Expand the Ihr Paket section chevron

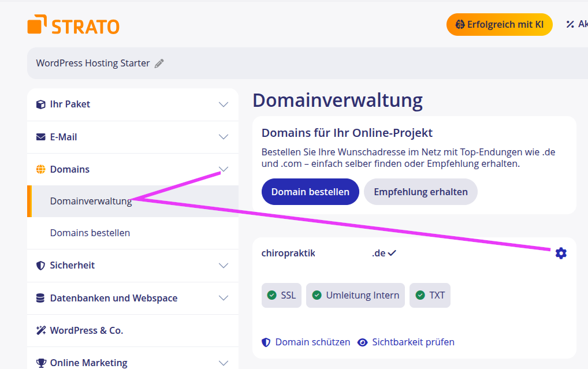(x=224, y=105)
